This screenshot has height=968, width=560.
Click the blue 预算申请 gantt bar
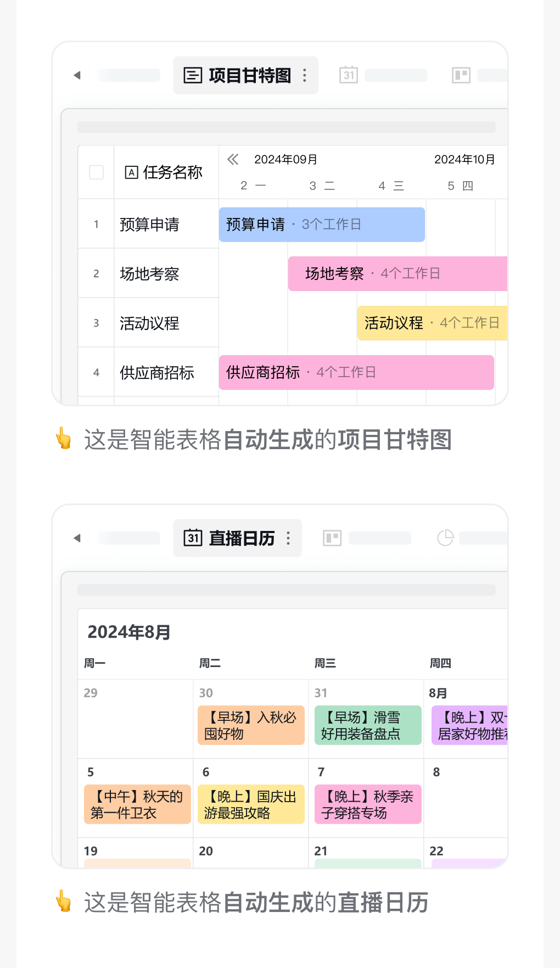tap(322, 225)
